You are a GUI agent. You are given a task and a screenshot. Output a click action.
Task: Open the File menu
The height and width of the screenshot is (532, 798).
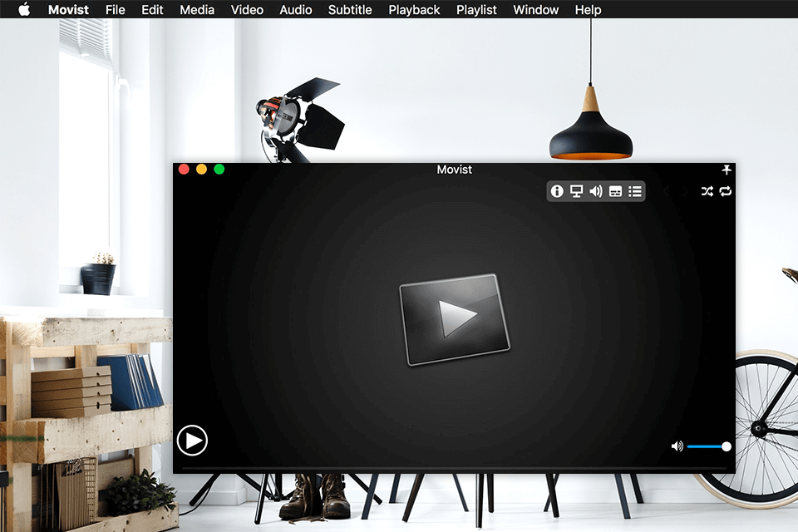115,10
